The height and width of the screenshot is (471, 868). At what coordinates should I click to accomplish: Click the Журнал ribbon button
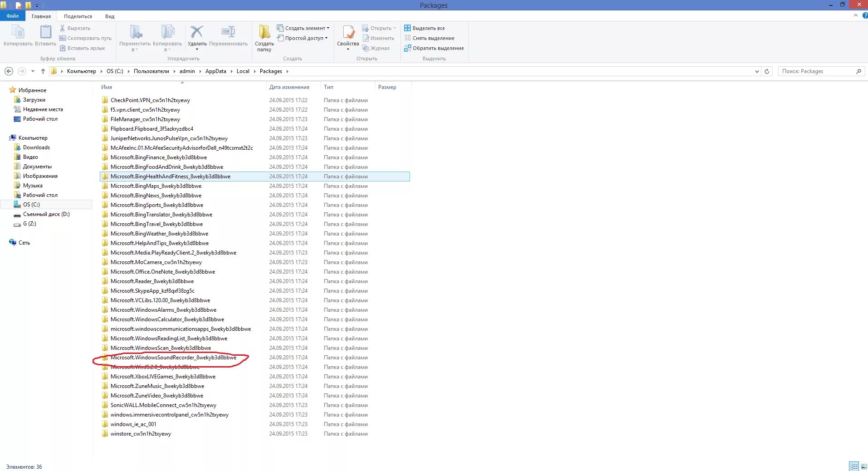(376, 48)
